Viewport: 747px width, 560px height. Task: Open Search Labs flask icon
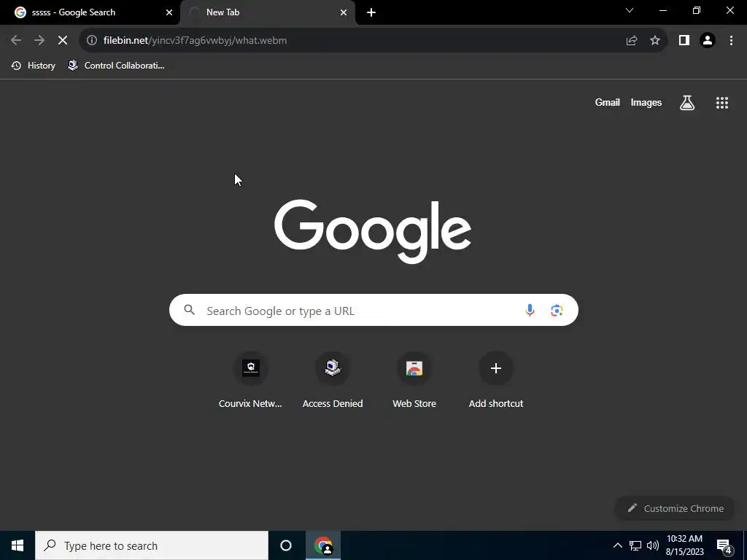click(x=687, y=102)
